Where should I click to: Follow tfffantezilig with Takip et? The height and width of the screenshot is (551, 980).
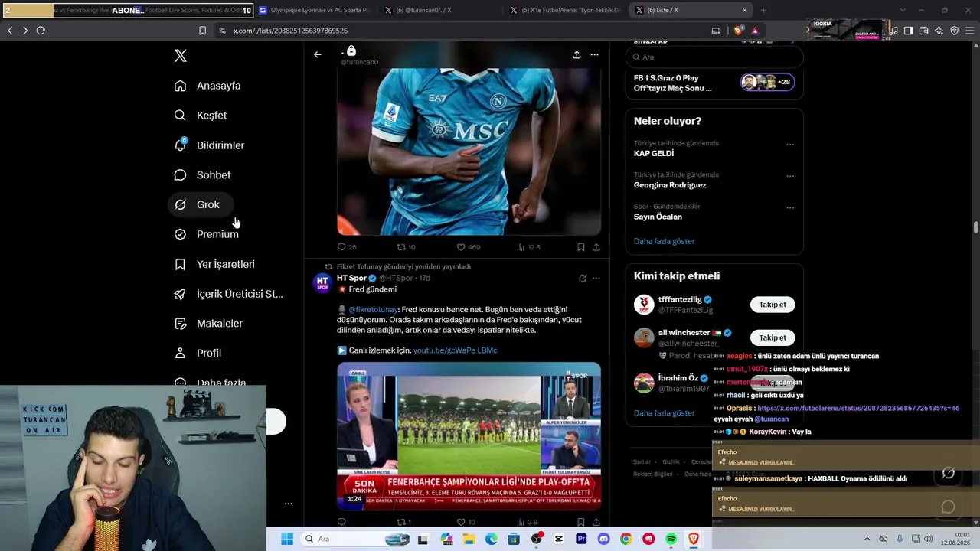[773, 305]
